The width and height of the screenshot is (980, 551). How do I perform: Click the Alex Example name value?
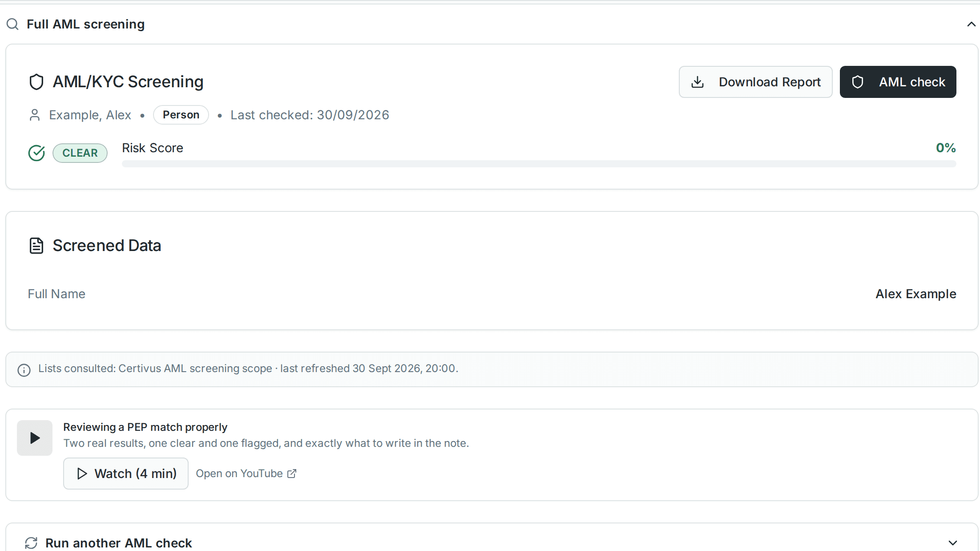916,294
